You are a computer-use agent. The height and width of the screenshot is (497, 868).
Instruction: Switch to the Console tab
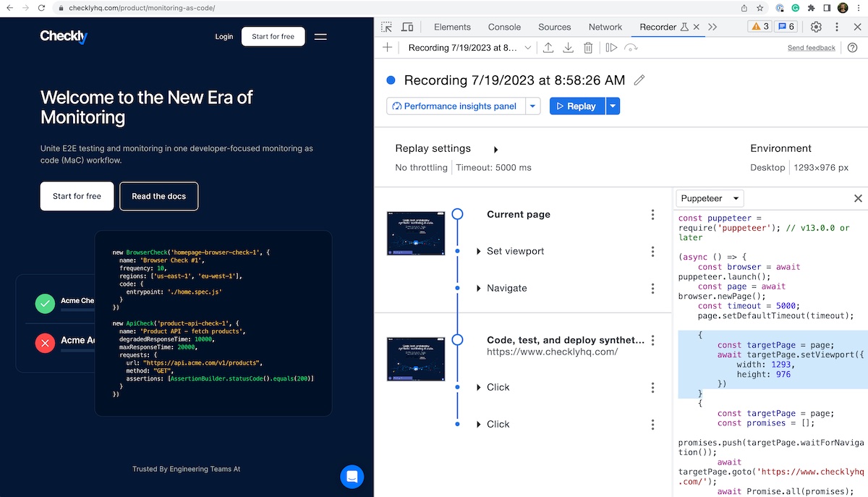504,27
